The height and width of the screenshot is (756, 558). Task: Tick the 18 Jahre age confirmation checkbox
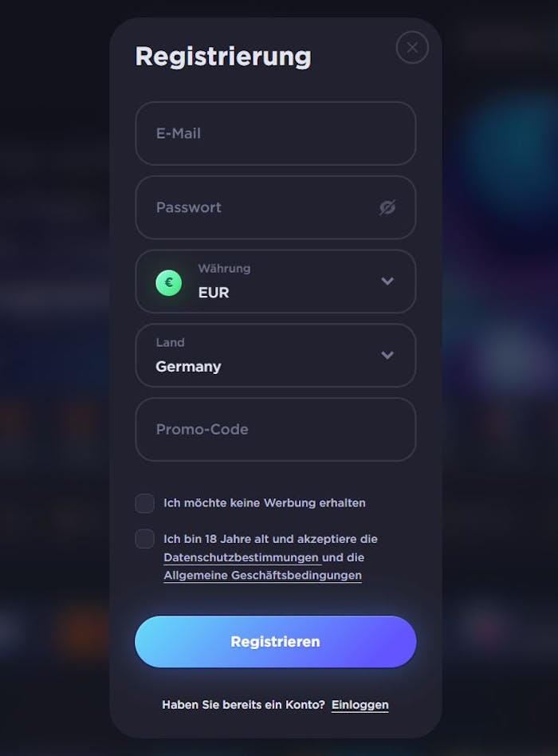(x=144, y=539)
